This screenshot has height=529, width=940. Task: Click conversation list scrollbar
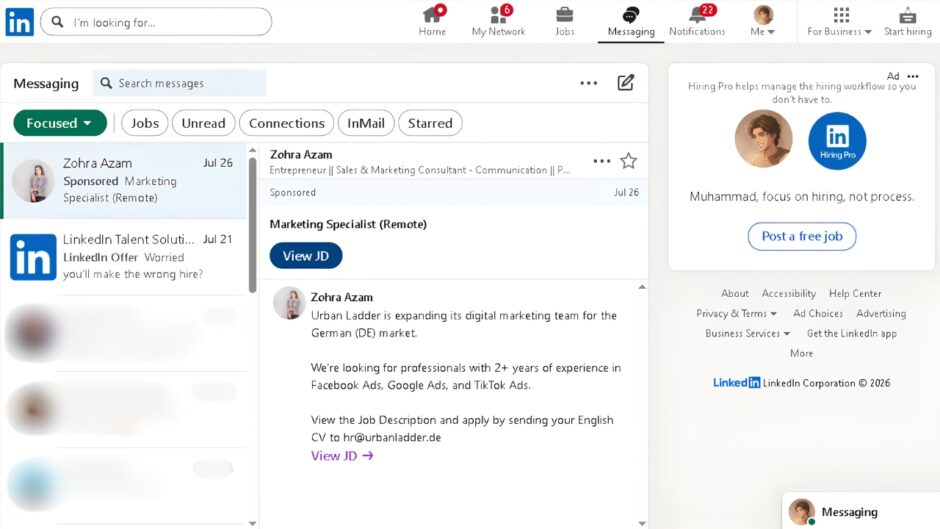point(252,225)
